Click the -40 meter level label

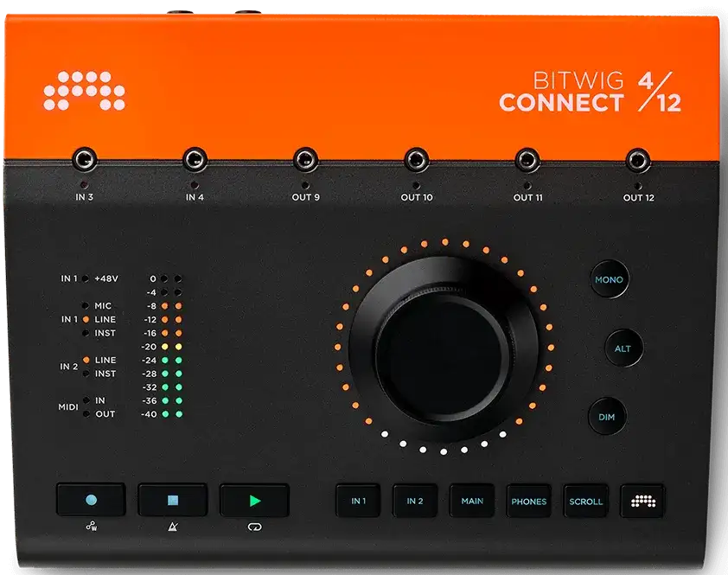click(149, 414)
